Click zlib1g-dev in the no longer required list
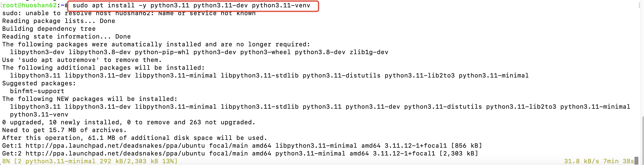Image resolution: width=644 pixels, height=165 pixels. [x=369, y=52]
